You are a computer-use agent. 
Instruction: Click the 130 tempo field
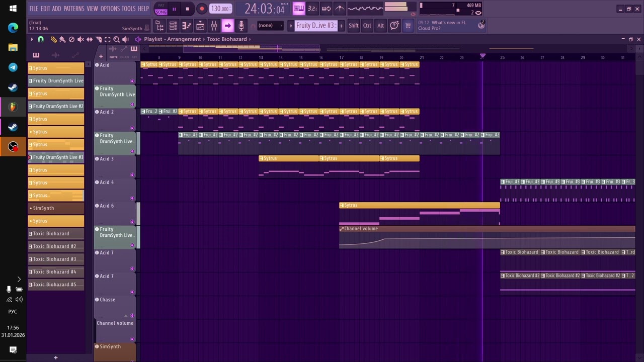(220, 9)
